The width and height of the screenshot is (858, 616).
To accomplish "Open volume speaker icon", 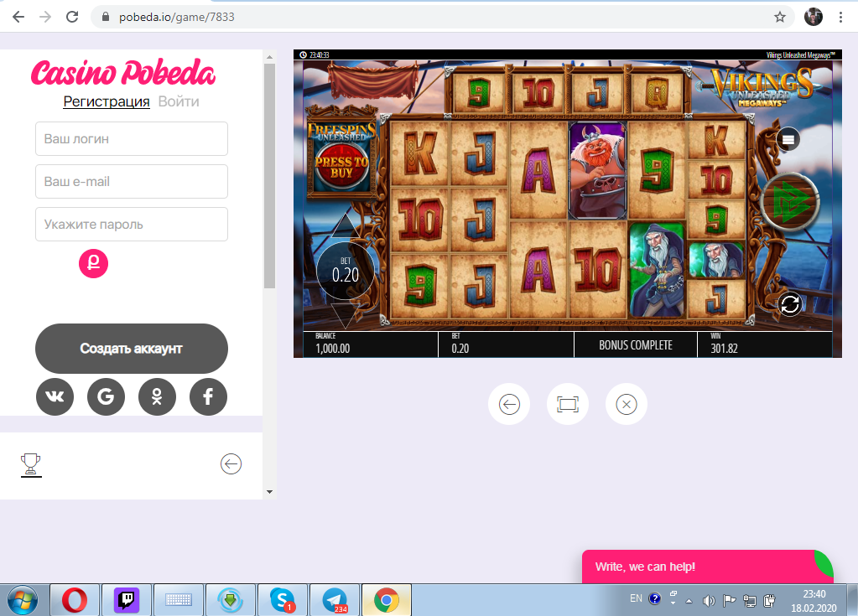I will pos(709,601).
